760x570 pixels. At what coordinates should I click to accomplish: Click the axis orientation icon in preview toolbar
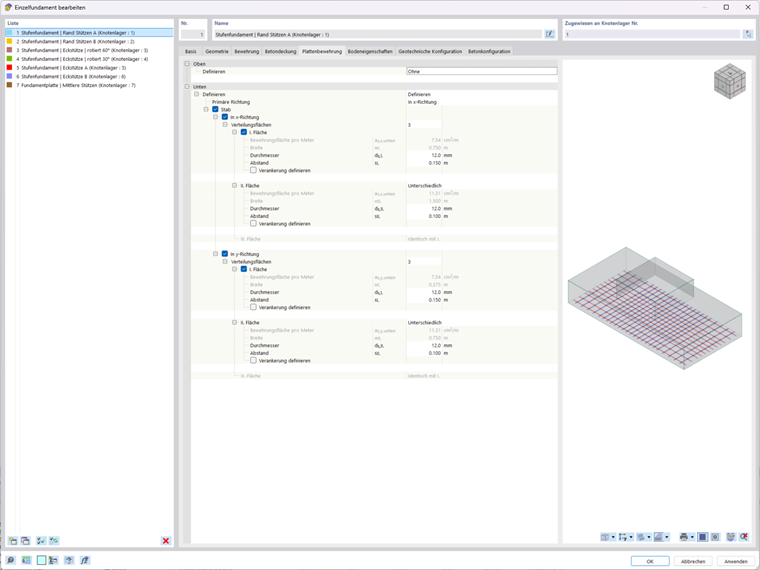623,537
